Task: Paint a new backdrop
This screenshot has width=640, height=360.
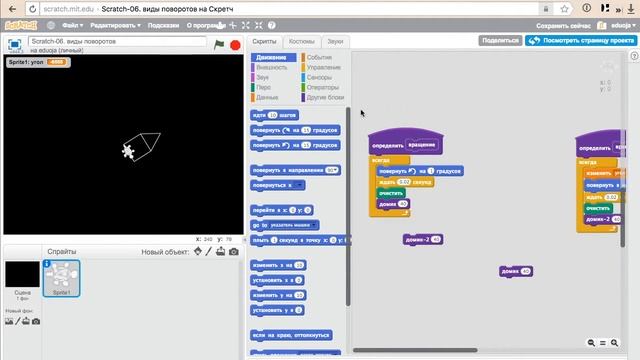Action: coord(18,321)
